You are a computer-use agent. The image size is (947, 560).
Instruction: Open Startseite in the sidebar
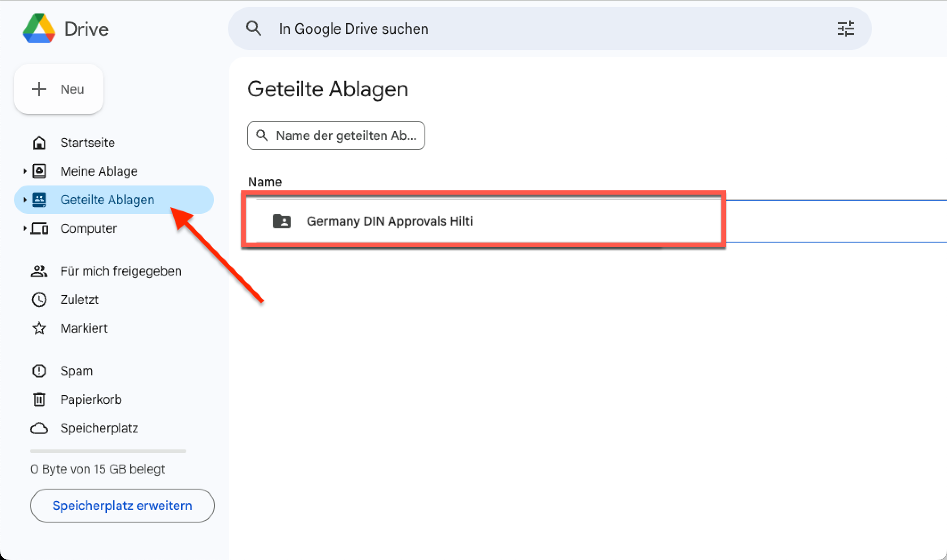[114, 143]
